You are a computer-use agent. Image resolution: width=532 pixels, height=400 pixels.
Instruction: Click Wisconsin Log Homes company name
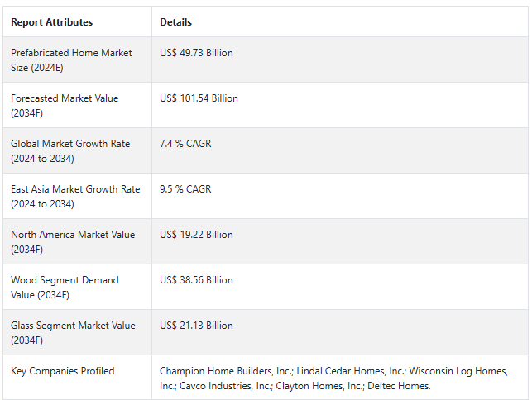(458, 371)
